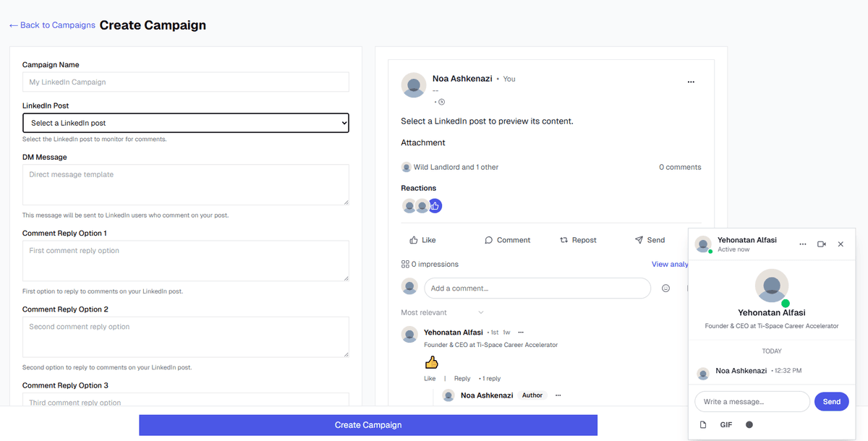
Task: Open the emoji picker in the comment box
Action: coord(665,288)
